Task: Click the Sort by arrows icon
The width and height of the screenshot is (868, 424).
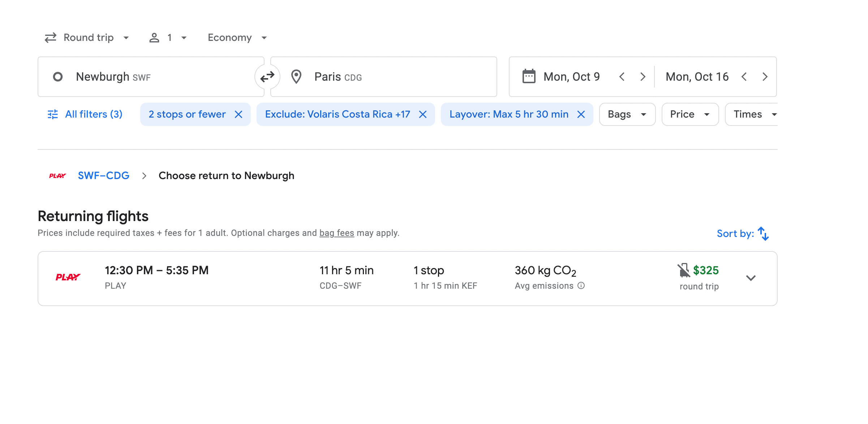Action: 763,234
